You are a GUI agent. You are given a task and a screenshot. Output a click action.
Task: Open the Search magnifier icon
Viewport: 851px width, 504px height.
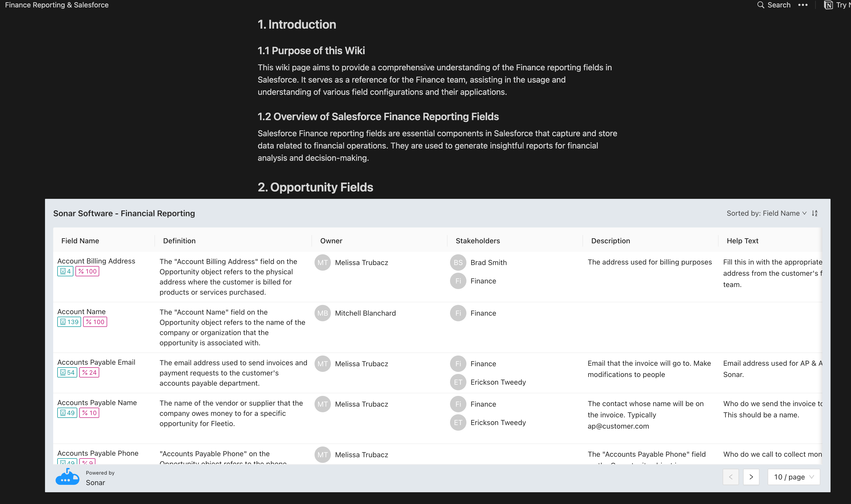(761, 5)
